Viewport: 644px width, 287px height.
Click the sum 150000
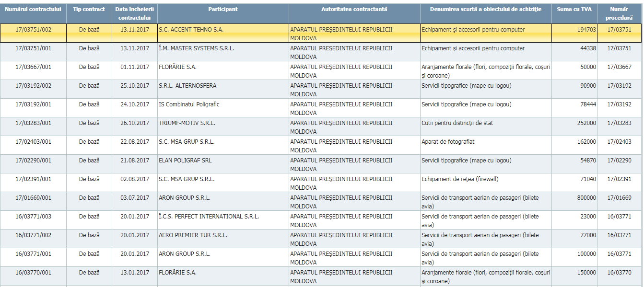587,273
